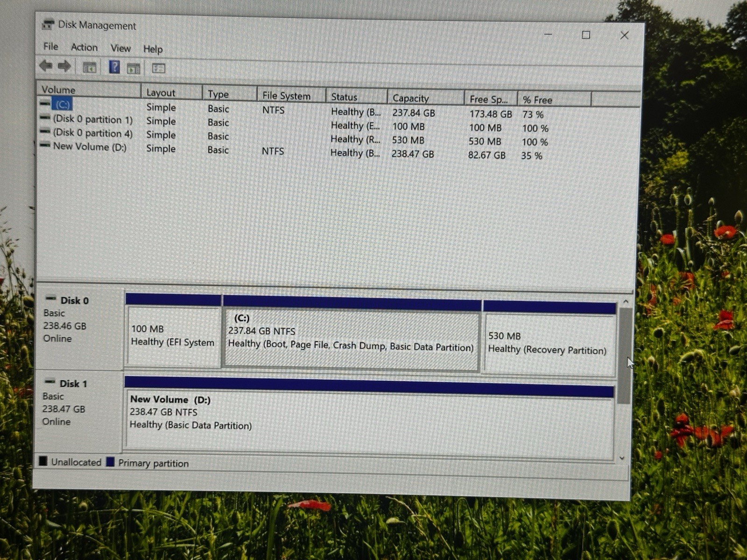Close the Disk Management window

pos(624,35)
